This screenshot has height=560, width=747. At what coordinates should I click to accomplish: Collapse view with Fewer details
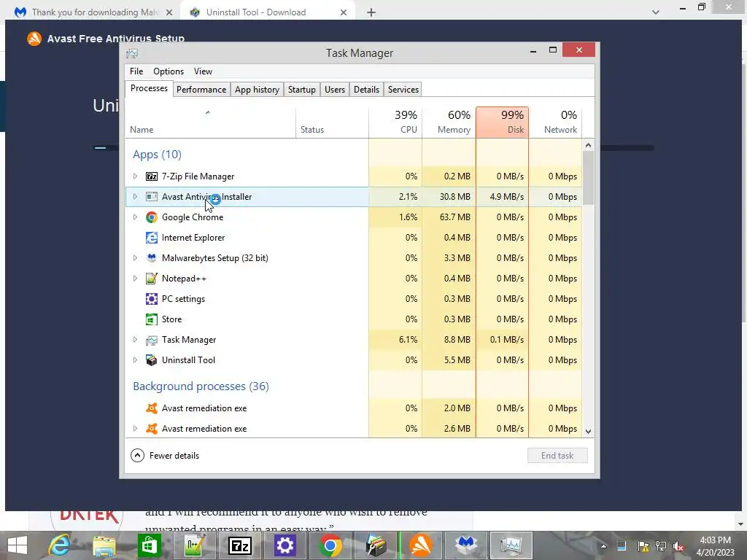(165, 456)
